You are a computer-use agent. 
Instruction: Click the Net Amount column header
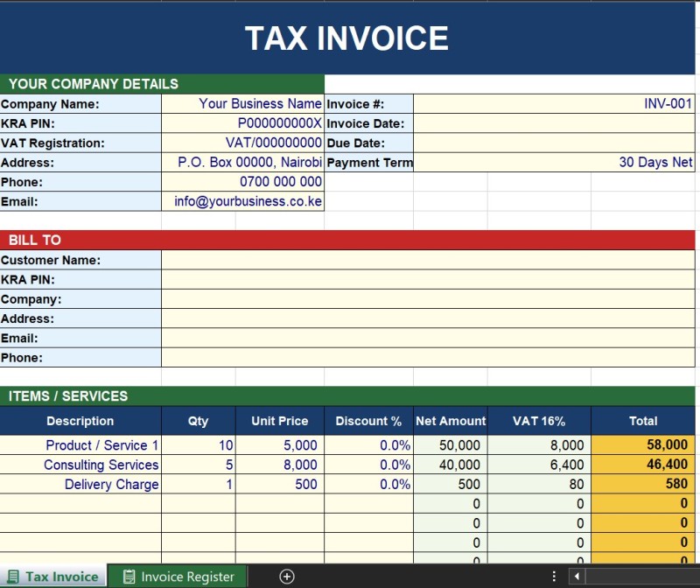(451, 421)
